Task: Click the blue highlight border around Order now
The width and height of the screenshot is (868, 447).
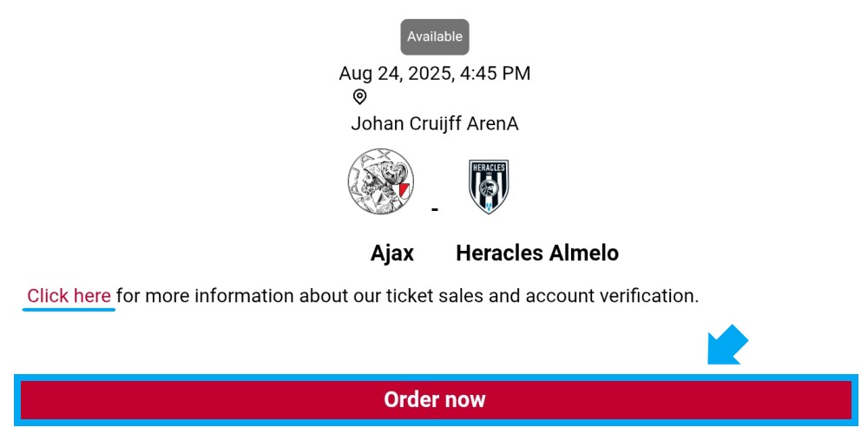Action: click(436, 378)
